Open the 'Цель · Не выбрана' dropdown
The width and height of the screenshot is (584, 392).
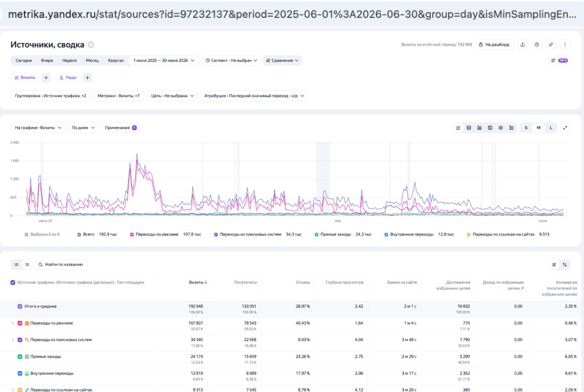[x=172, y=96]
